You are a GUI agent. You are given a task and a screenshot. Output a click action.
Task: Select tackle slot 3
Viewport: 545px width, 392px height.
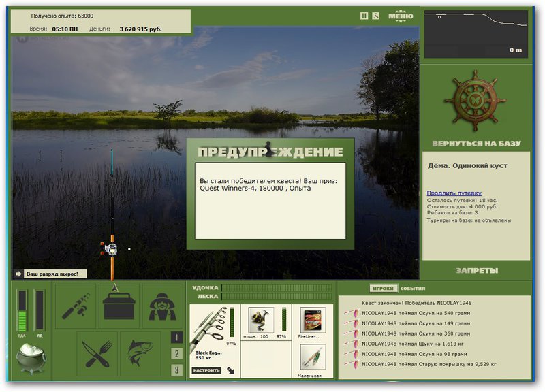coord(176,370)
